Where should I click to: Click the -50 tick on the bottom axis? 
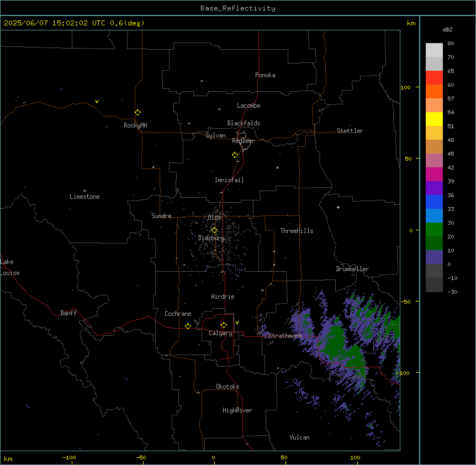[141, 458]
